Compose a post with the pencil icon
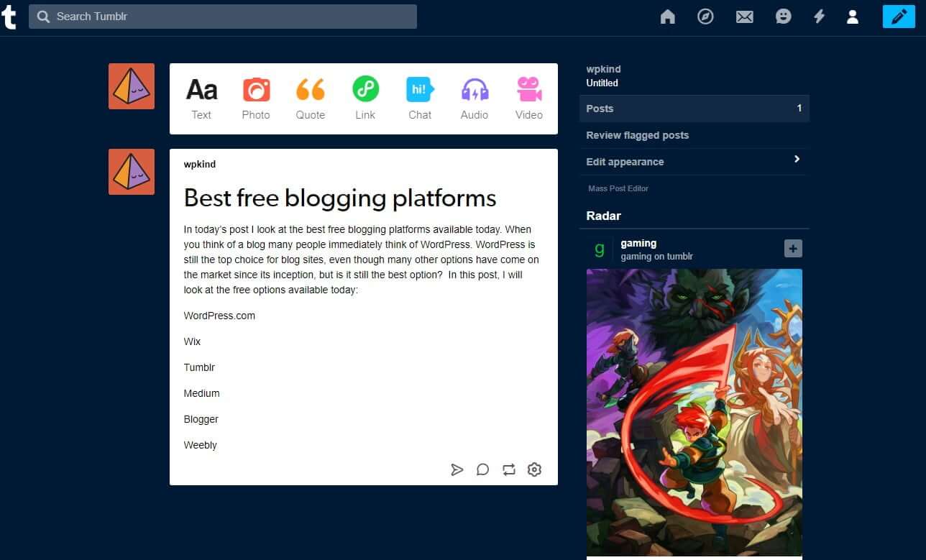The image size is (926, 560). [x=899, y=16]
